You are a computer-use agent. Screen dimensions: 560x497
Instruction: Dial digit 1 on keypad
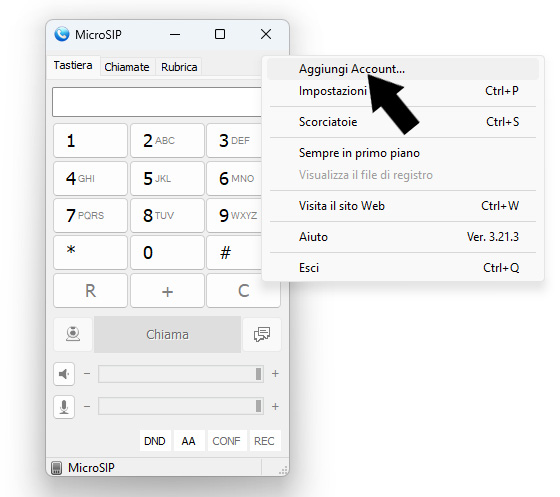90,140
